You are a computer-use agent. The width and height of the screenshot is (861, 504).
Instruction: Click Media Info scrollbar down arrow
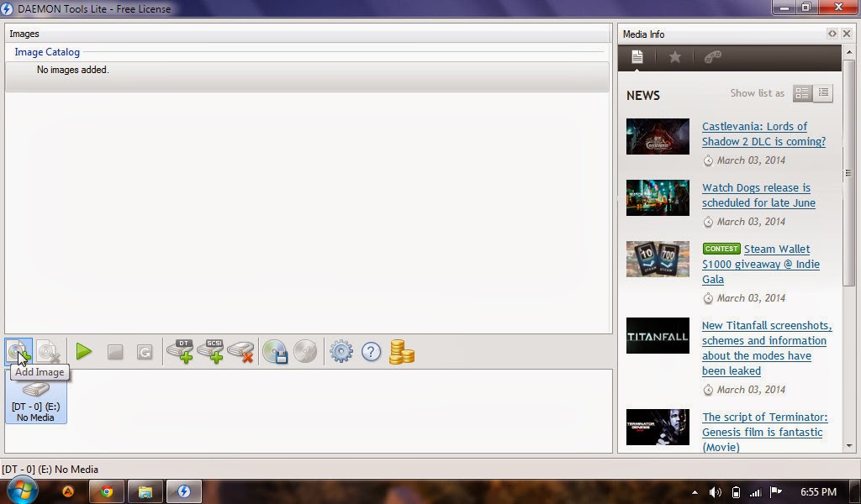(x=849, y=446)
